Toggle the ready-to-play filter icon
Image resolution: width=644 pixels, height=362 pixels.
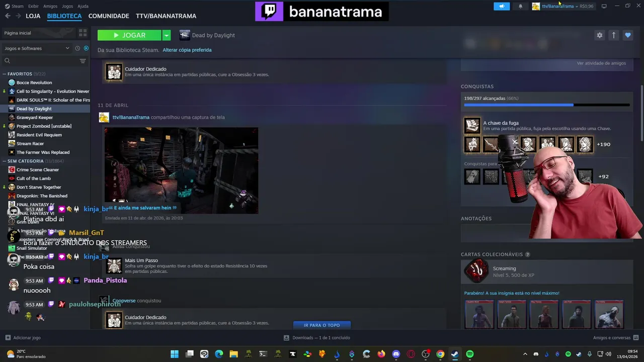[x=86, y=48]
